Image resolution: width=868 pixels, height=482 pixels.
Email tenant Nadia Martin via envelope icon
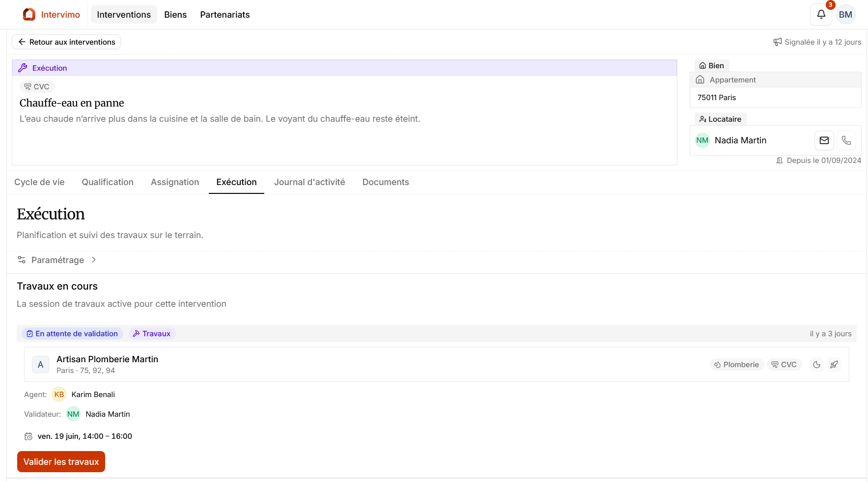pyautogui.click(x=824, y=140)
